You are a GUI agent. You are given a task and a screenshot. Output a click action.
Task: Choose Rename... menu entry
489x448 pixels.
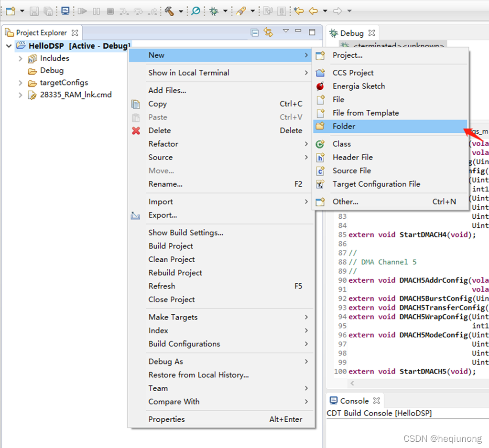220,184
